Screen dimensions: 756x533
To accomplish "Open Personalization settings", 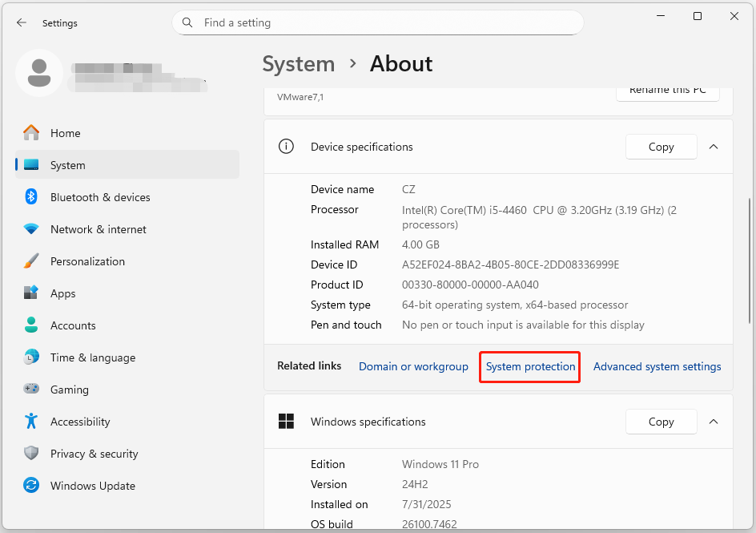I will coord(88,261).
